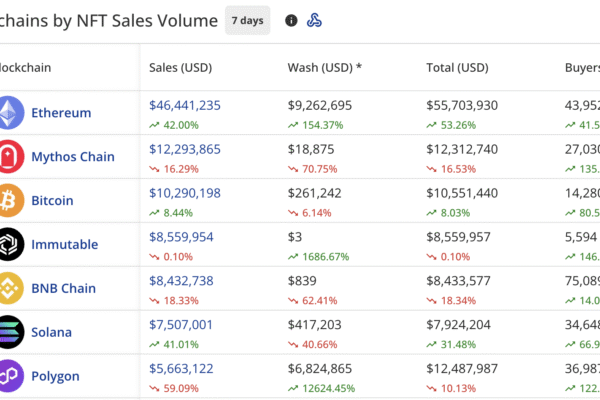Click the info circle icon beside 7 days
Image resolution: width=600 pixels, height=400 pixels.
point(291,20)
